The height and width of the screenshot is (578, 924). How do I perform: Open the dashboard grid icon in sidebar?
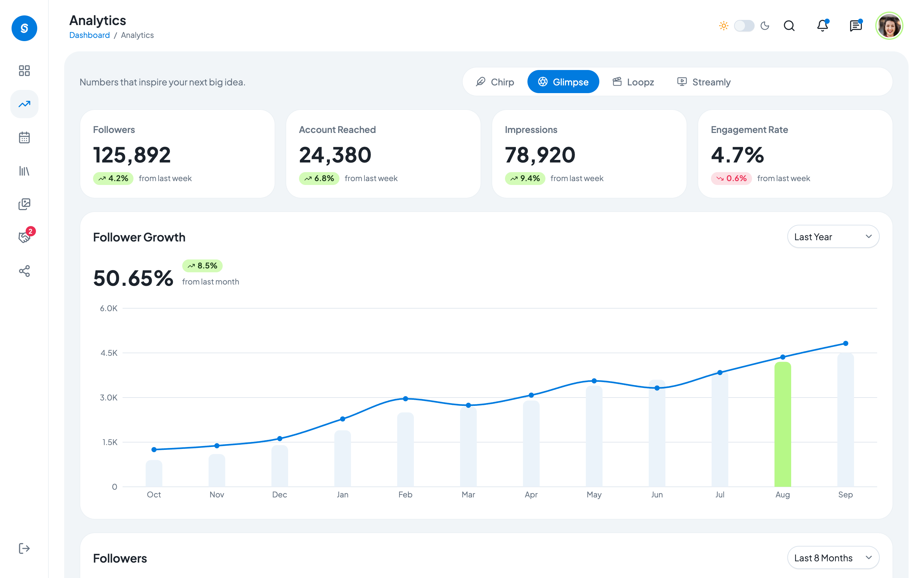pos(24,71)
